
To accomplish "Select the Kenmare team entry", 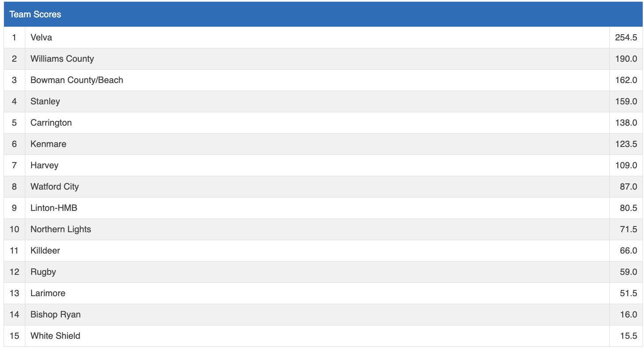I will (48, 144).
